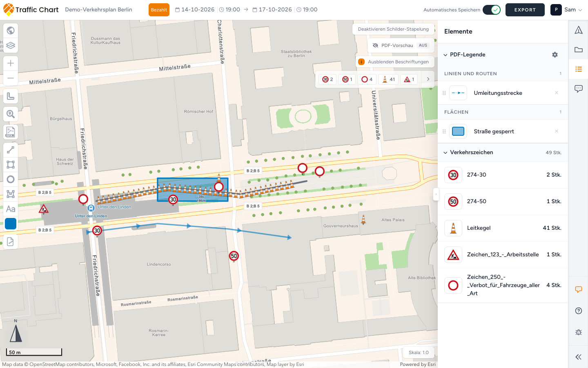Toggle Automatisches Speichern switch

pos(492,10)
